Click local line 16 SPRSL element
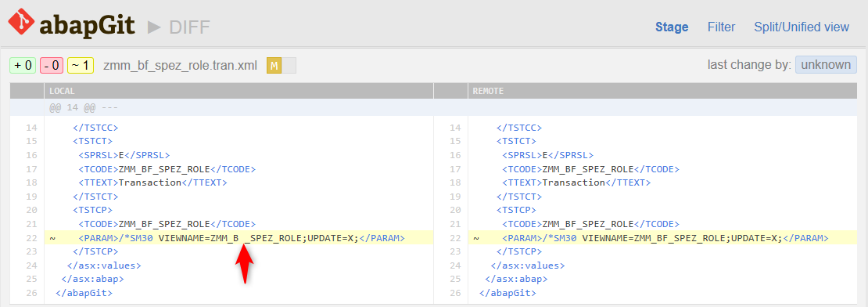The height and width of the screenshot is (307, 868). pos(124,155)
